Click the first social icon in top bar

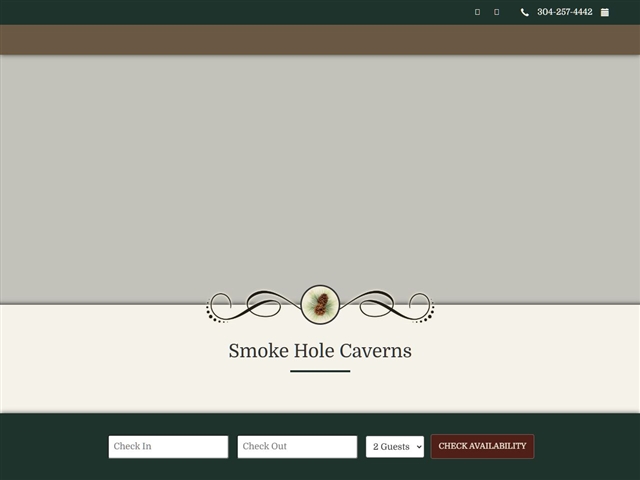477,12
